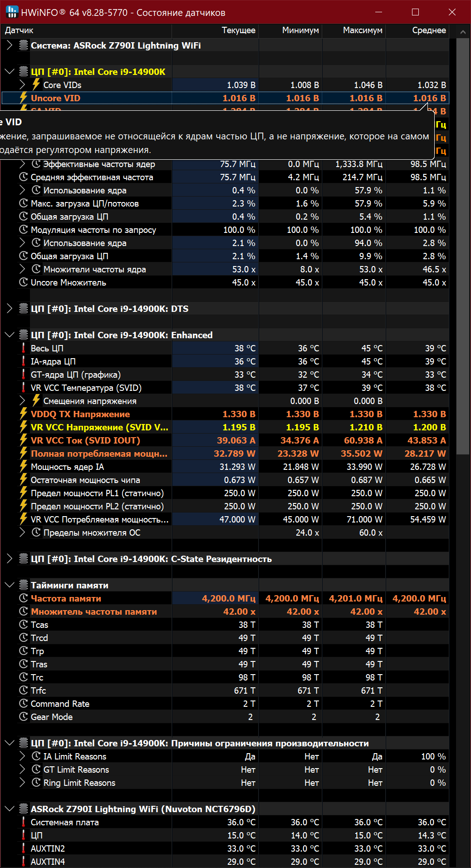471x868 pixels.
Task: Click the vertical scrollbar thumb
Action: pos(463,245)
